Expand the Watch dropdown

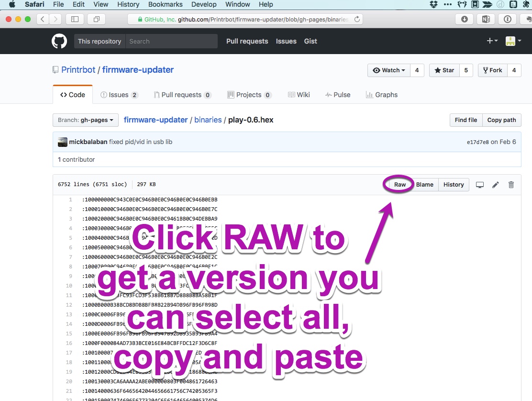tap(389, 70)
